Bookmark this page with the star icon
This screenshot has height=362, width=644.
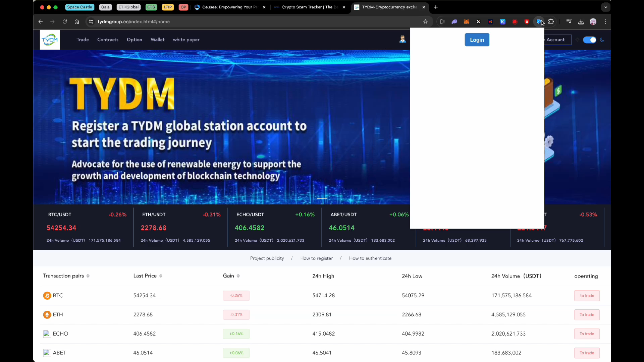point(425,22)
